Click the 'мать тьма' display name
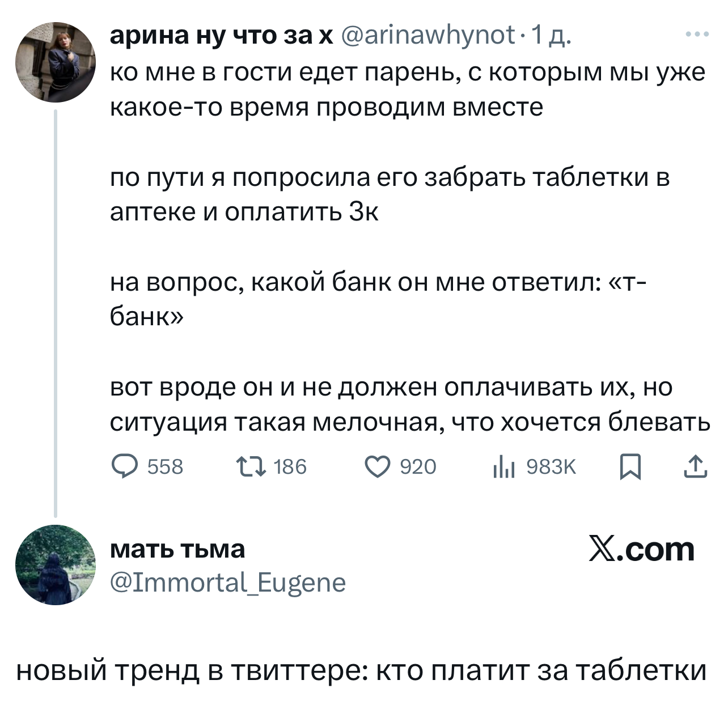Viewport: 728px width, 714px height. (x=177, y=549)
